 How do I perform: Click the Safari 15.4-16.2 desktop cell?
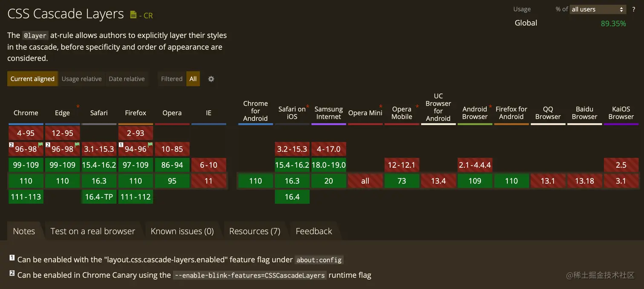[99, 165]
